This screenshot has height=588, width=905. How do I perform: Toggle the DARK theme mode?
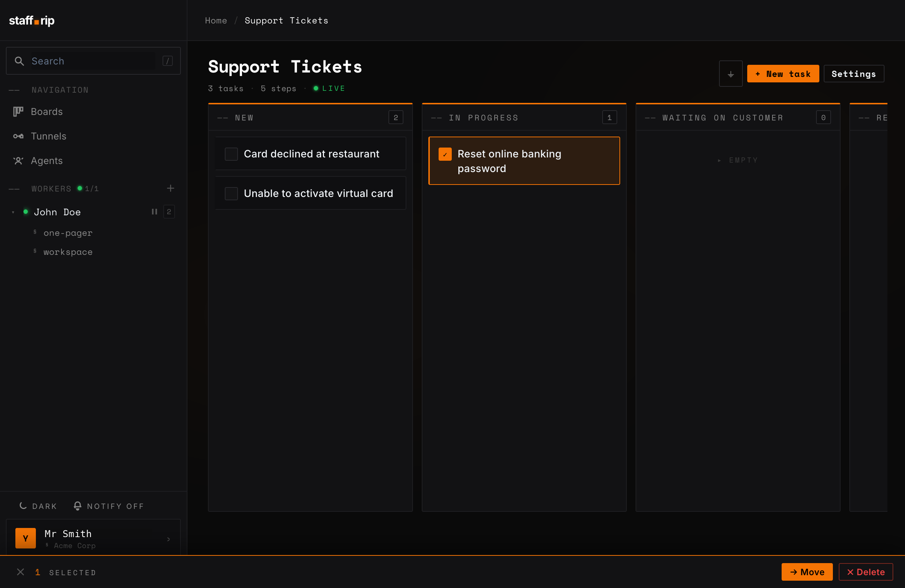(x=38, y=506)
